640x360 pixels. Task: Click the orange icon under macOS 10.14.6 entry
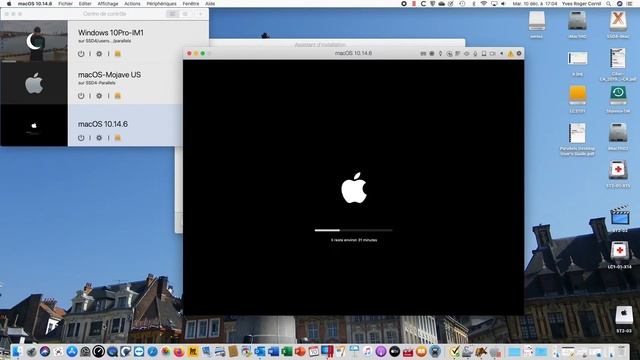point(118,138)
